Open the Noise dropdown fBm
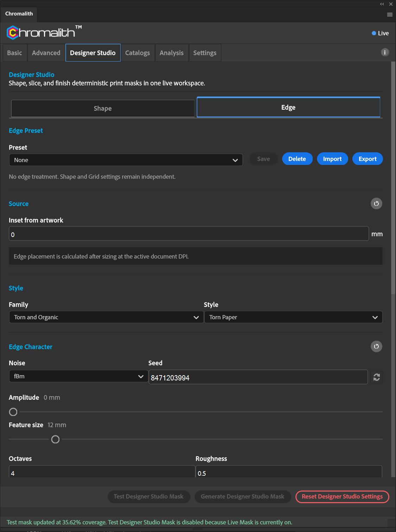The height and width of the screenshot is (532, 396). (x=78, y=376)
